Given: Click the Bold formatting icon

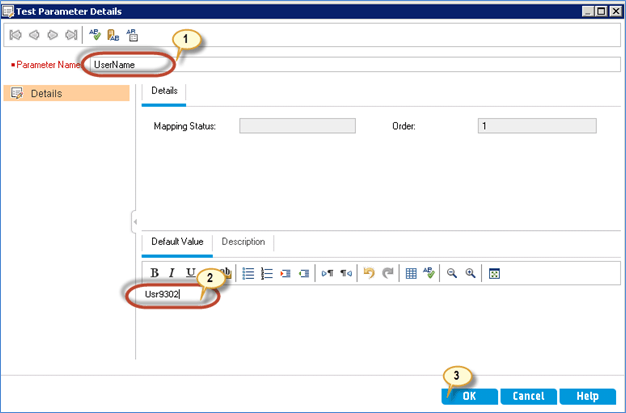Looking at the screenshot, I should pos(155,273).
